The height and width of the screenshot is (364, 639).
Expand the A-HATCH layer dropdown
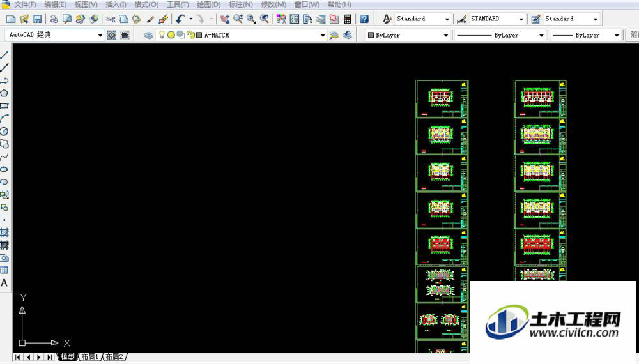[x=322, y=35]
